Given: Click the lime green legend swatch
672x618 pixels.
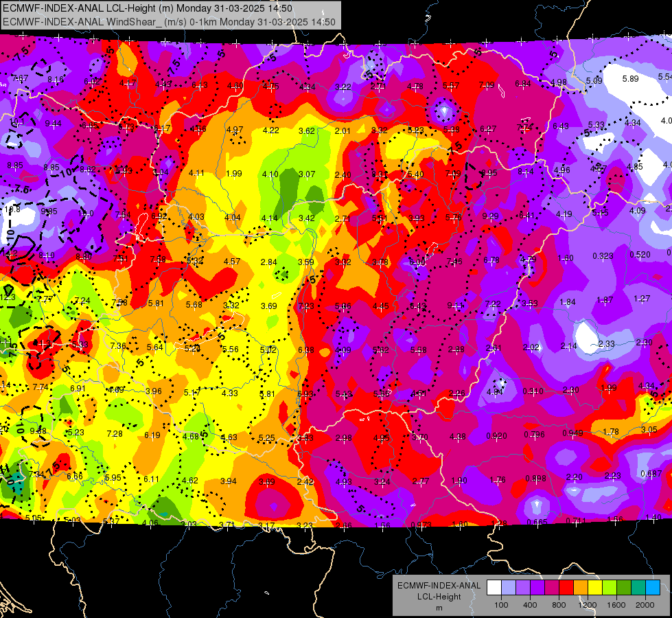Looking at the screenshot, I should click(610, 588).
